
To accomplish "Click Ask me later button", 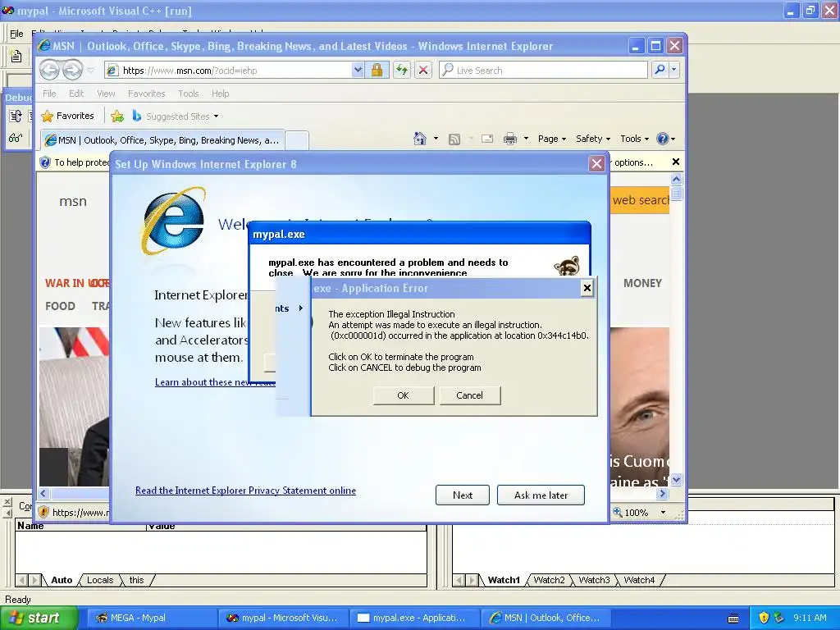I will tap(541, 495).
